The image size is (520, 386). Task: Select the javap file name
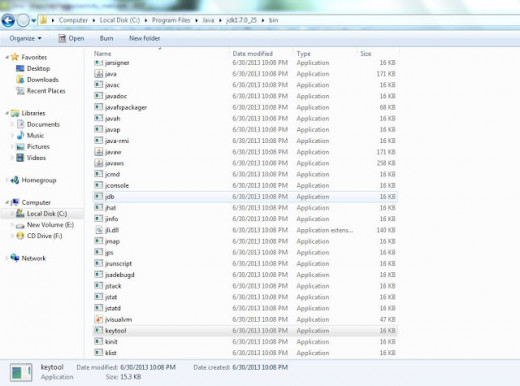pyautogui.click(x=113, y=130)
